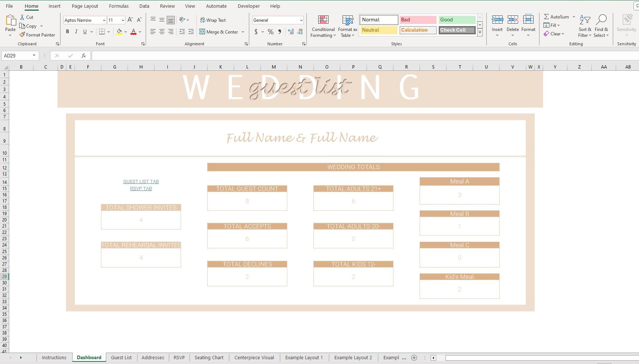Apply Merge & Center to selection
This screenshot has height=364, width=639.
point(220,32)
